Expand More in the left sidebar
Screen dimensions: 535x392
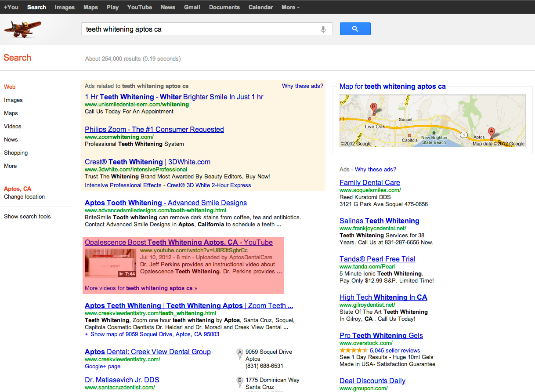[10, 166]
